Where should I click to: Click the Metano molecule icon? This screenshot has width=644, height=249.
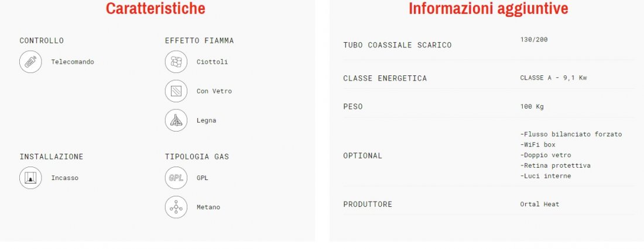click(x=176, y=207)
